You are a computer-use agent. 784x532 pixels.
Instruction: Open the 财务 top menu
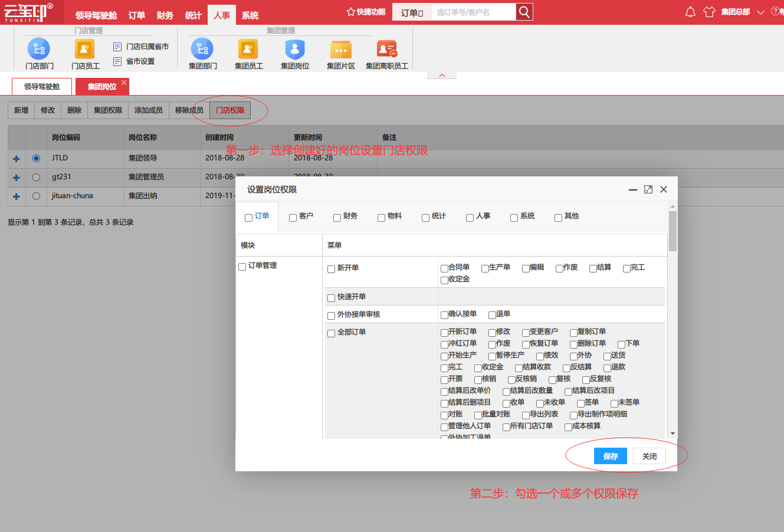pos(165,15)
